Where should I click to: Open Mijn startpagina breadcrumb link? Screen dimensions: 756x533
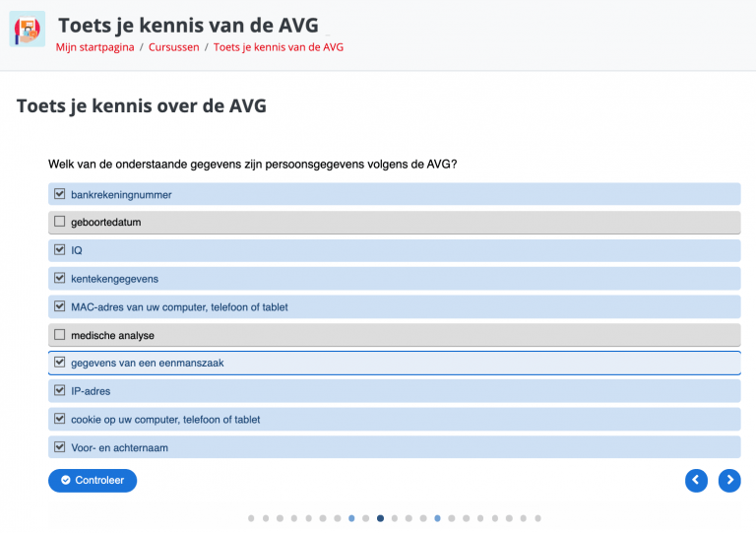tap(94, 47)
